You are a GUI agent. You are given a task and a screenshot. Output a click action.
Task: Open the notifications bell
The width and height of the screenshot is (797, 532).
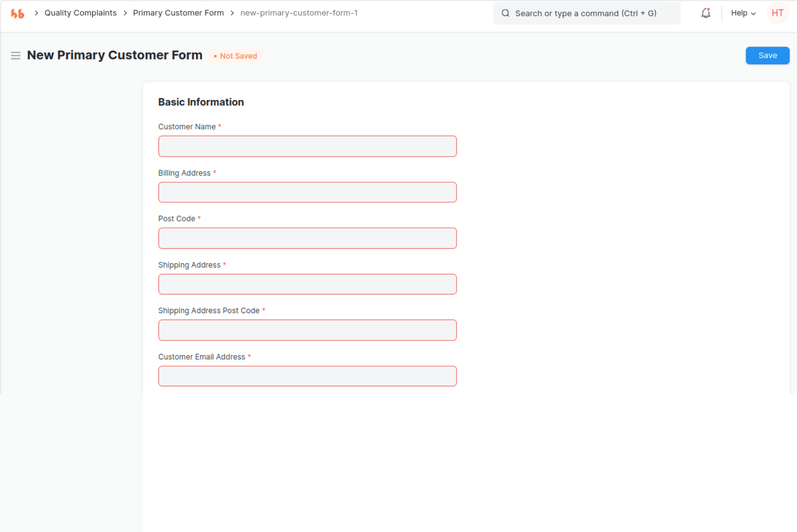tap(705, 13)
